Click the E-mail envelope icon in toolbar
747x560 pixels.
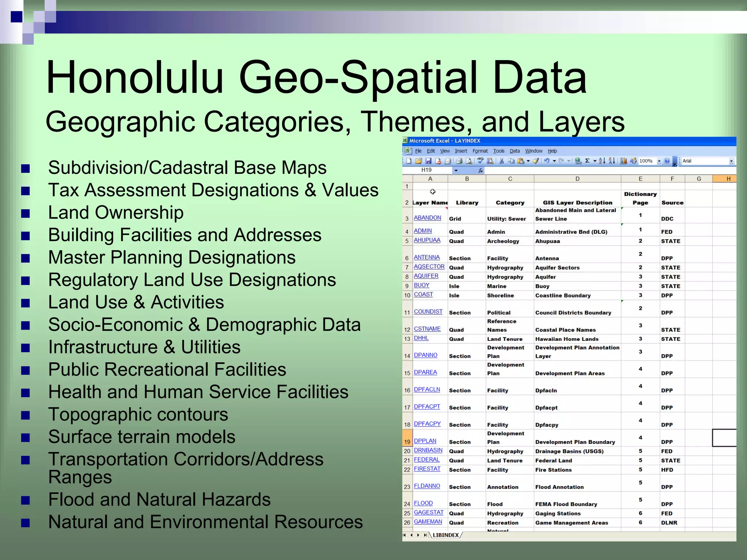point(448,161)
